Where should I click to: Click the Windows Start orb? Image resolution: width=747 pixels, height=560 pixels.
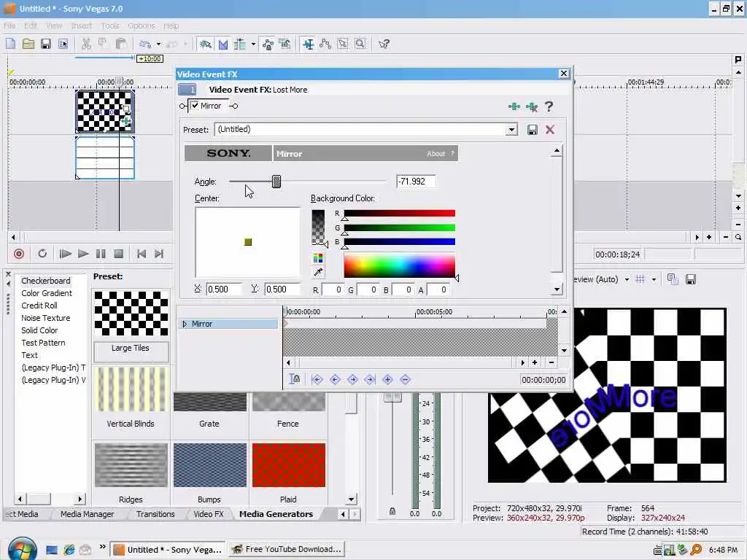pos(22,549)
